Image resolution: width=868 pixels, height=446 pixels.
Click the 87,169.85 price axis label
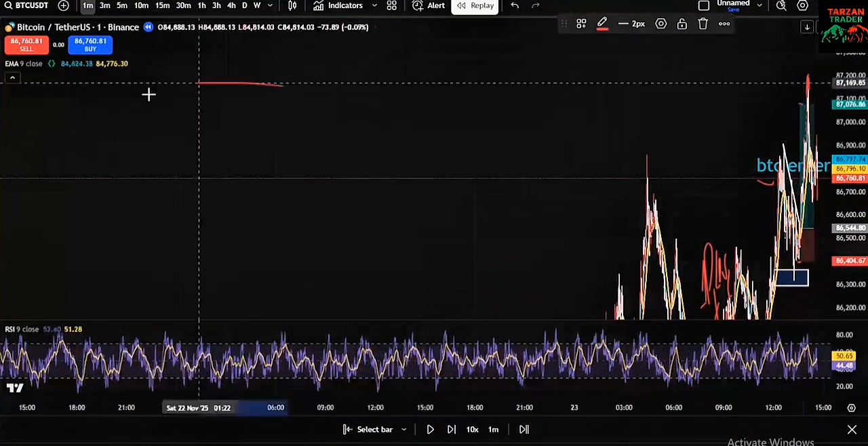[x=850, y=83]
